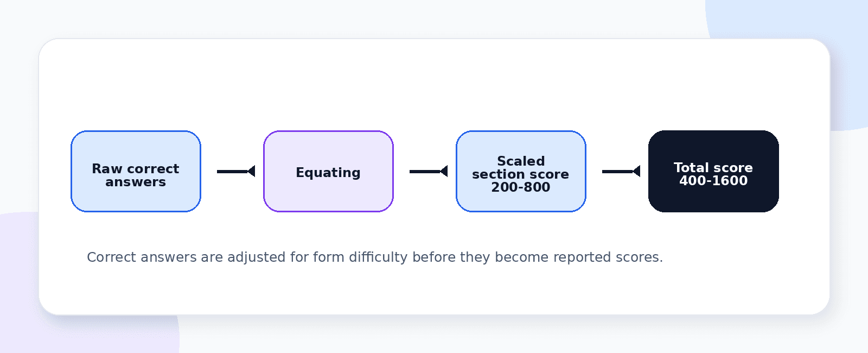Click the word 'Scaled' in third box
This screenshot has width=868, height=353.
[521, 161]
